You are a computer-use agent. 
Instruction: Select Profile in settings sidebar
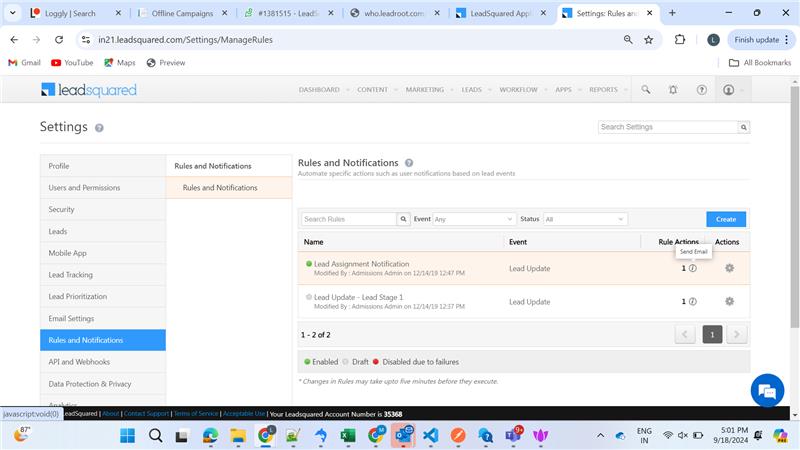point(103,166)
